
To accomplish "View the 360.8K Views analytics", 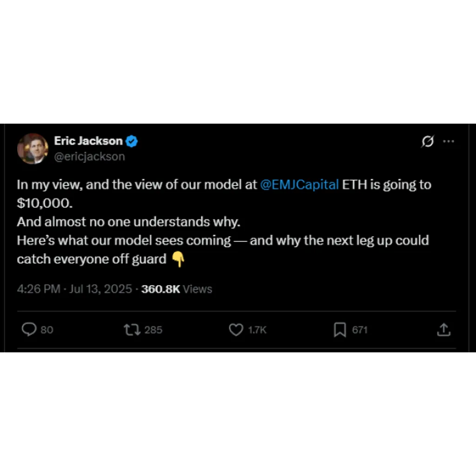I will [177, 289].
